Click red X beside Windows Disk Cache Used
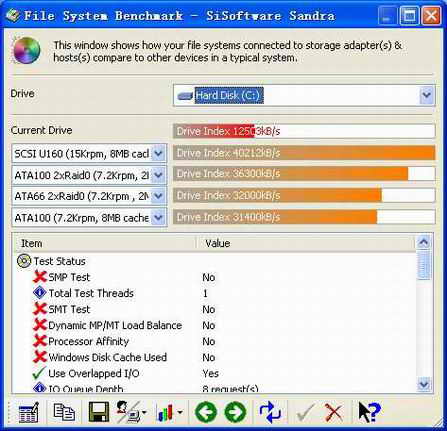This screenshot has width=447, height=431. [x=40, y=357]
